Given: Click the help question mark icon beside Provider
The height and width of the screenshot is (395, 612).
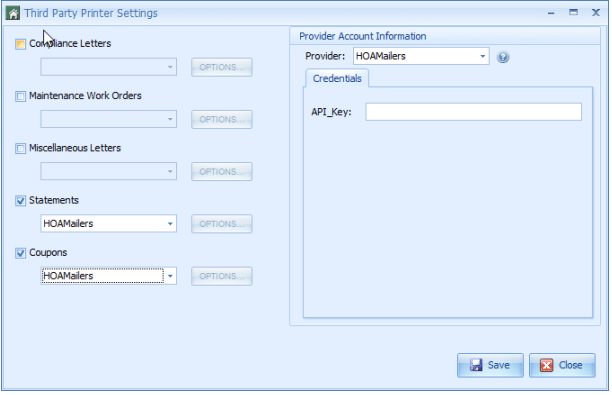Looking at the screenshot, I should click(503, 57).
